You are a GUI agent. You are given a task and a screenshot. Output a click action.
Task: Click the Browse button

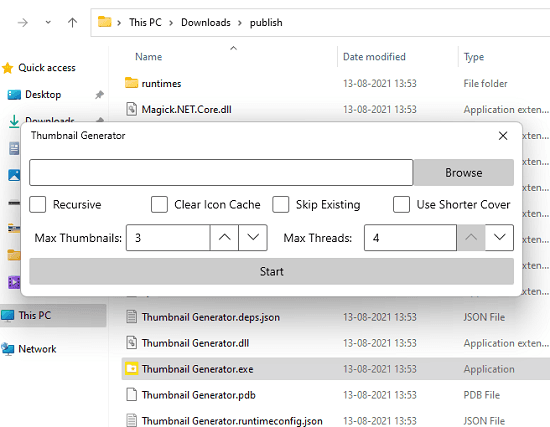(x=463, y=173)
